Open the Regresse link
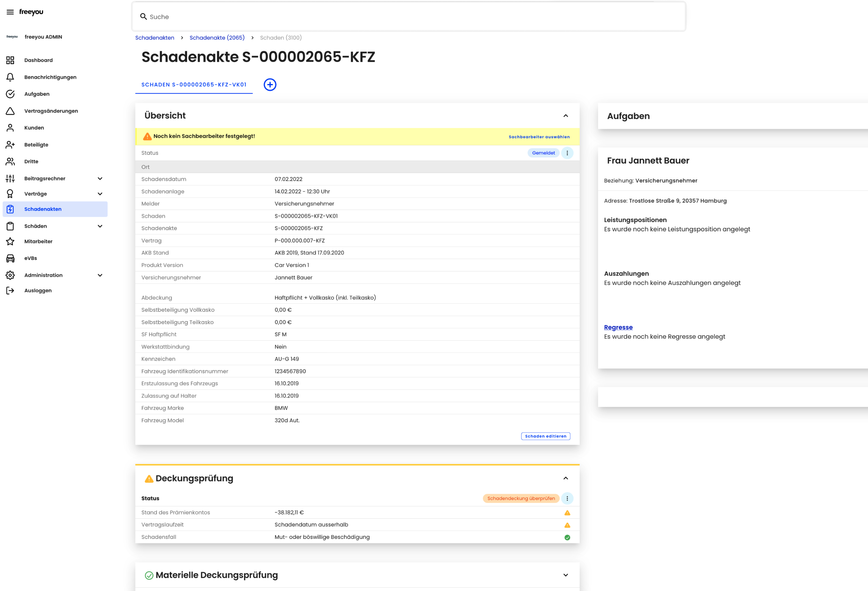This screenshot has width=868, height=591. pos(618,327)
